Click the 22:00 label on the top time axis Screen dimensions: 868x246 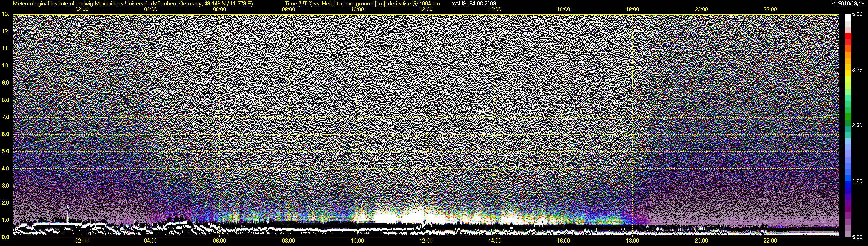(x=770, y=10)
